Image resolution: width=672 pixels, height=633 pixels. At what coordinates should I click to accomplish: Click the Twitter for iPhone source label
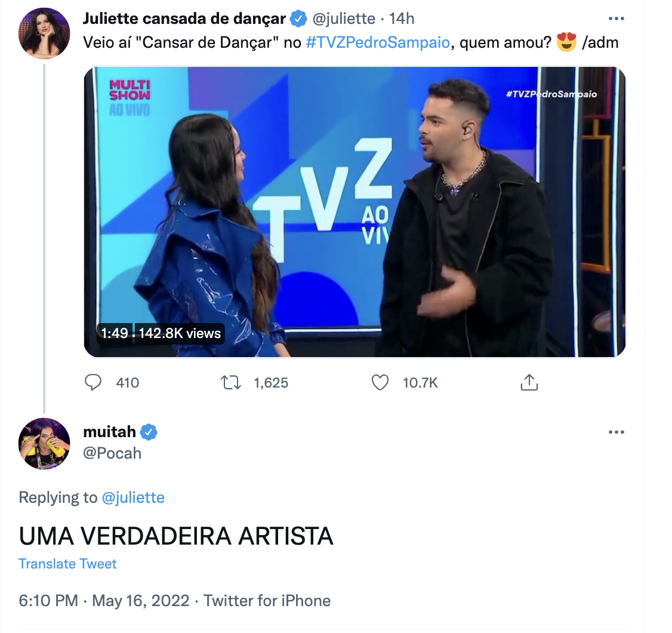267,601
